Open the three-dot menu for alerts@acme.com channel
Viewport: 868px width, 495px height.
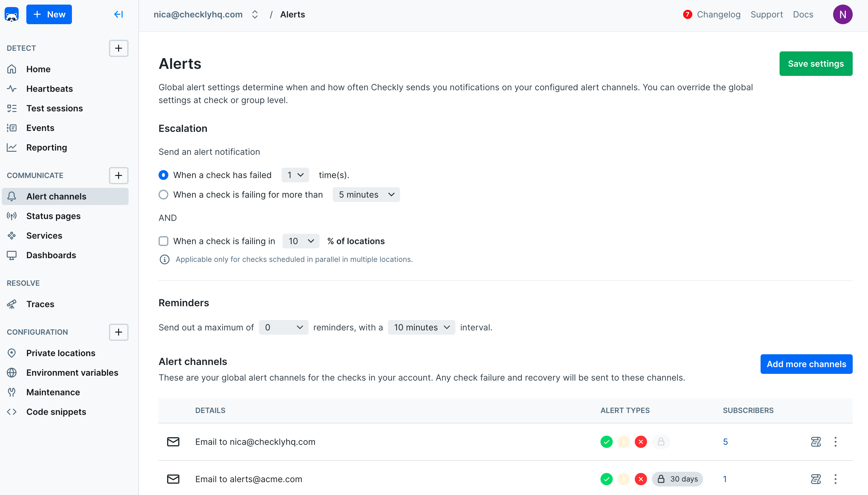tap(836, 479)
